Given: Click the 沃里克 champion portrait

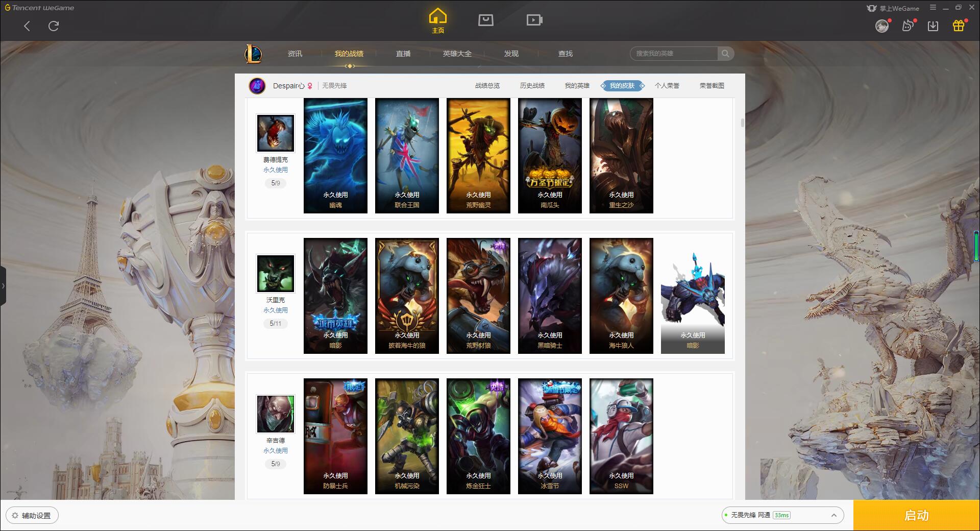Looking at the screenshot, I should click(x=276, y=273).
